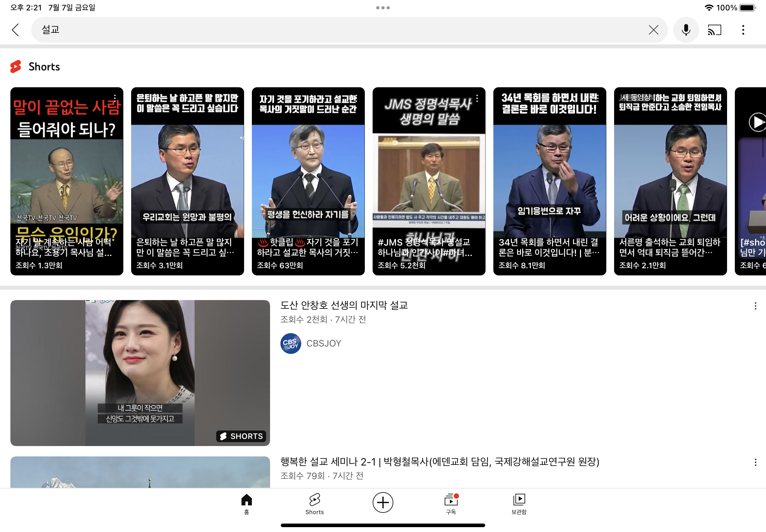The image size is (766, 532).
Task: Open CBSJOY channel avatar
Action: tap(290, 343)
